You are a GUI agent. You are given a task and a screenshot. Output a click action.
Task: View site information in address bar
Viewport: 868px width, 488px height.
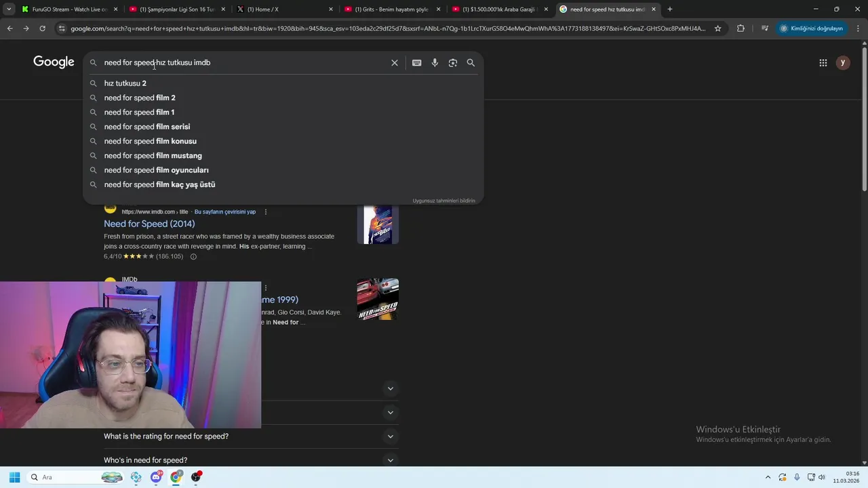coord(62,28)
